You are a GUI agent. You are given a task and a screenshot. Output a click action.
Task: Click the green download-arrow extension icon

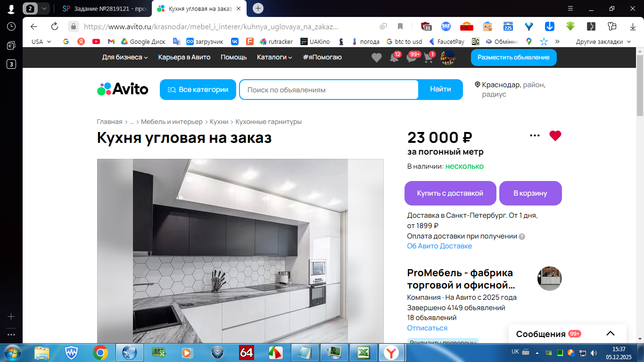tap(570, 26)
